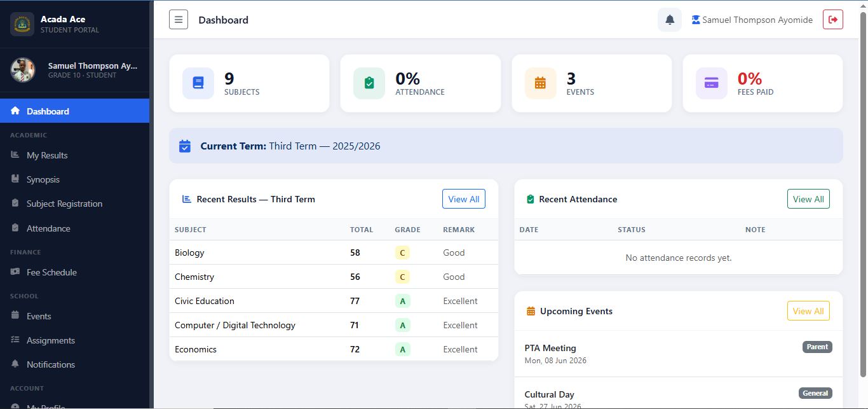
Task: Click the orange calendar icon on Events card
Action: point(541,83)
